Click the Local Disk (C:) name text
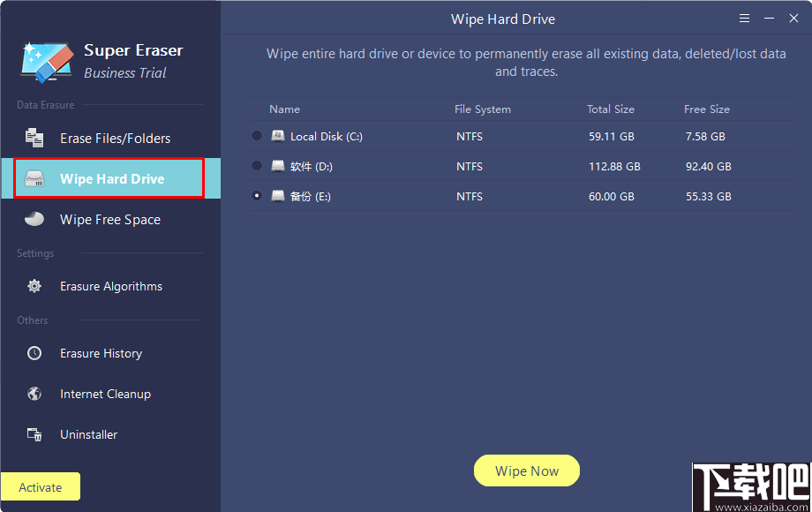Viewport: 812px width, 512px height. pos(327,137)
